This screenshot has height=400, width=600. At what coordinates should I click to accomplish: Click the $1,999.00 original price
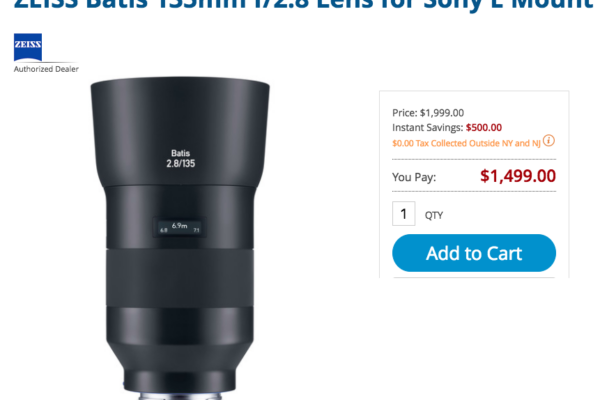coord(442,113)
